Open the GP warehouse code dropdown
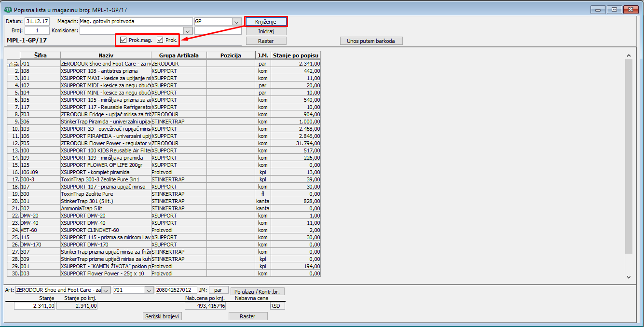644x327 pixels. pyautogui.click(x=236, y=22)
